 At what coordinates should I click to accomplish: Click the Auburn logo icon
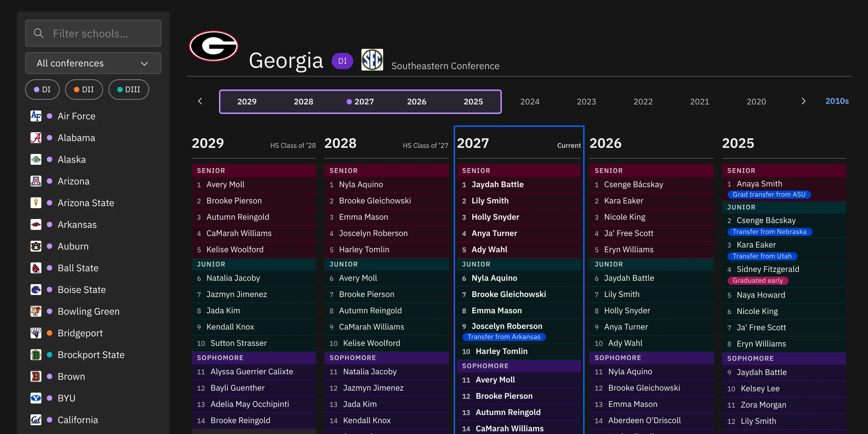[x=36, y=246]
